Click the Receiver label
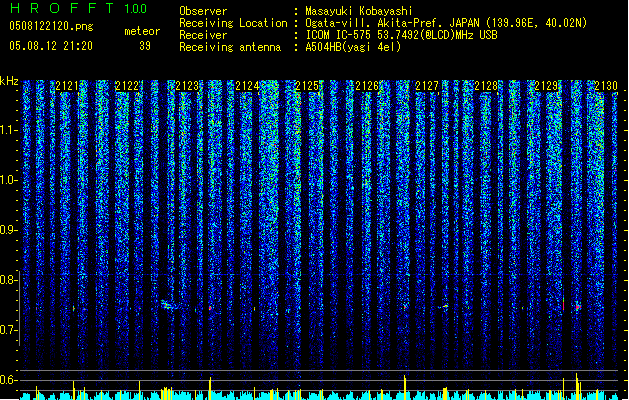The width and height of the screenshot is (629, 400). pyautogui.click(x=203, y=35)
